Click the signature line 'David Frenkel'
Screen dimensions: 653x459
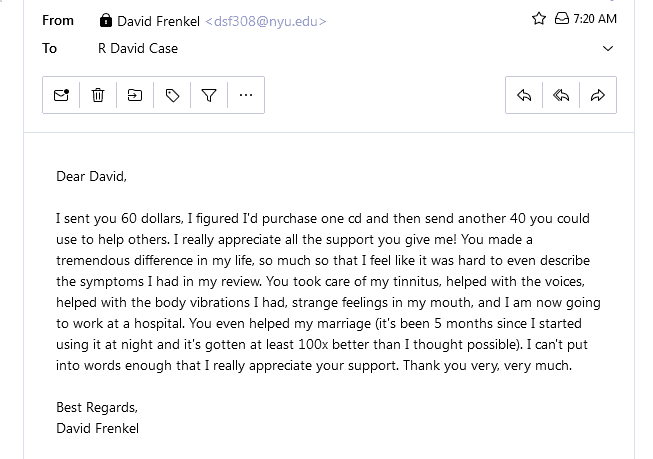(x=97, y=428)
